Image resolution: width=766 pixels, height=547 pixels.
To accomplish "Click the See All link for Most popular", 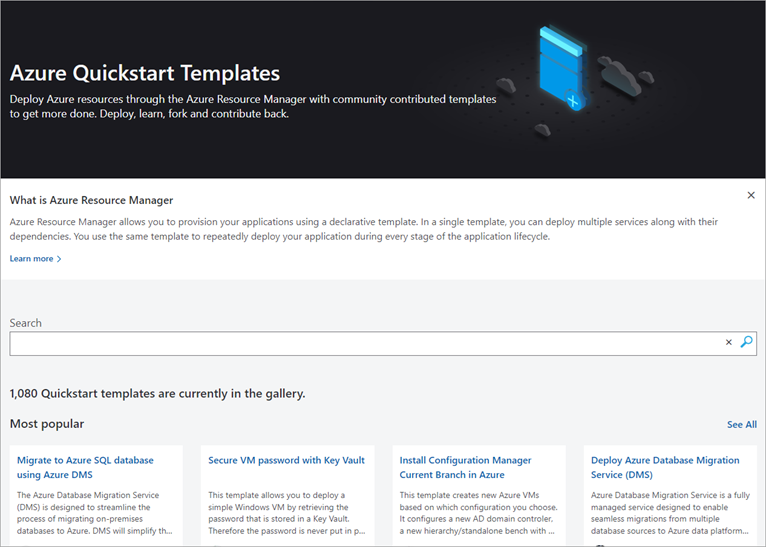I will coord(742,424).
